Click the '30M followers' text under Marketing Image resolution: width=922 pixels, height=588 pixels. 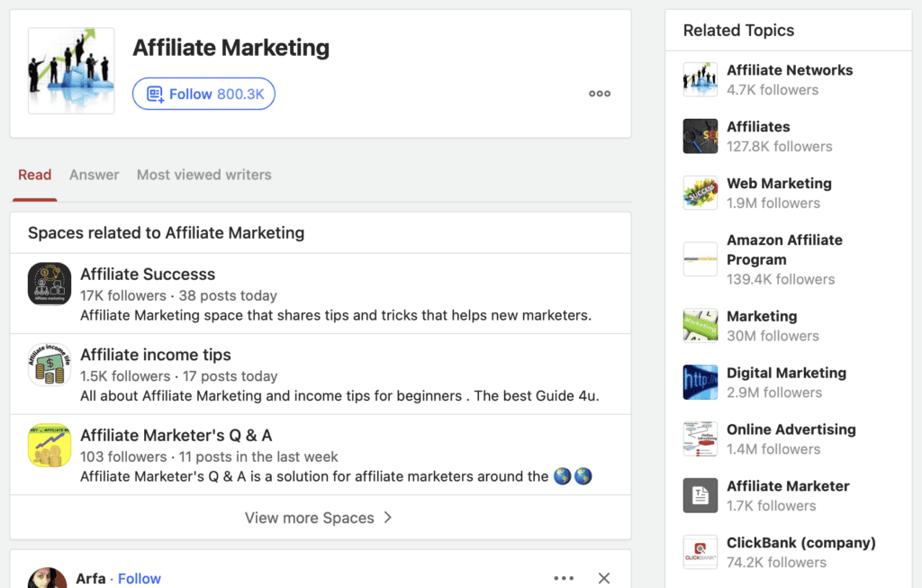pos(773,336)
